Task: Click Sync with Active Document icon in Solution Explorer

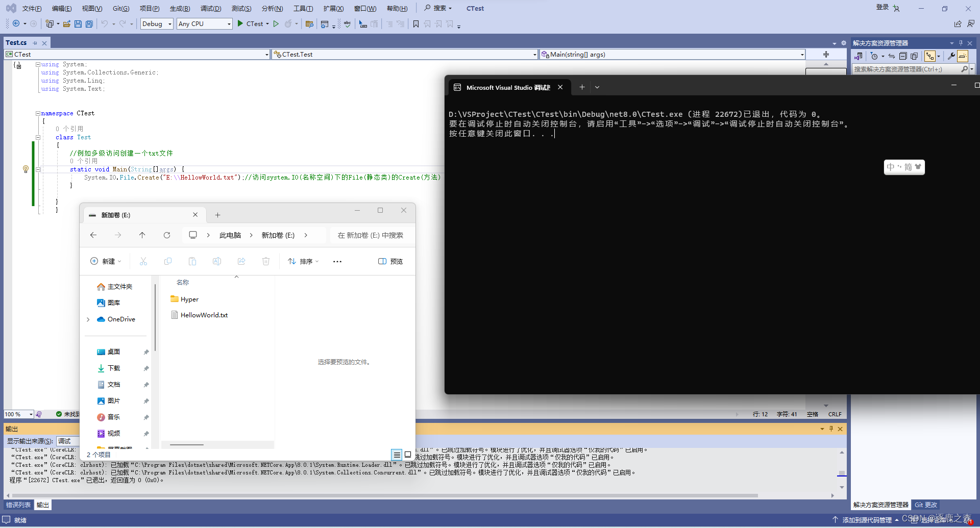Action: point(892,56)
